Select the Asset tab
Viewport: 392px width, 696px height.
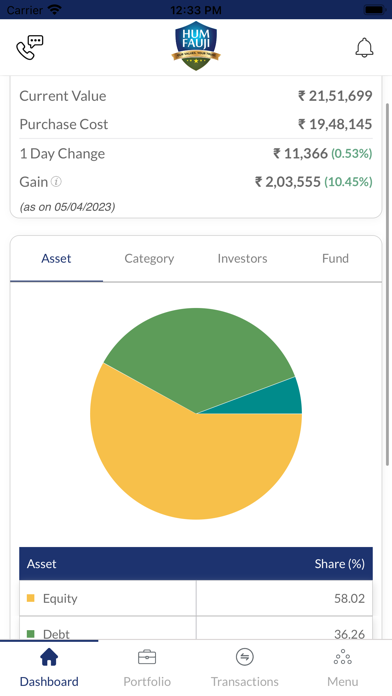point(56,258)
